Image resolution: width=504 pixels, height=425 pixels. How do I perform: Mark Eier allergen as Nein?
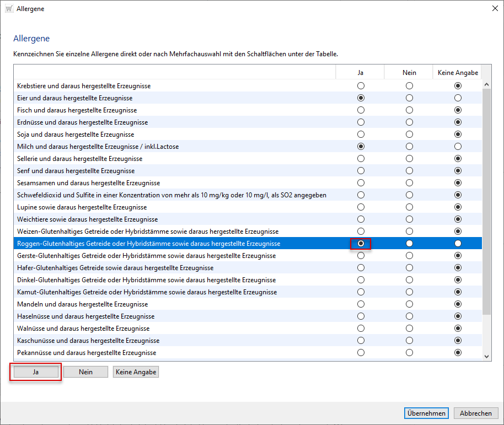point(409,98)
